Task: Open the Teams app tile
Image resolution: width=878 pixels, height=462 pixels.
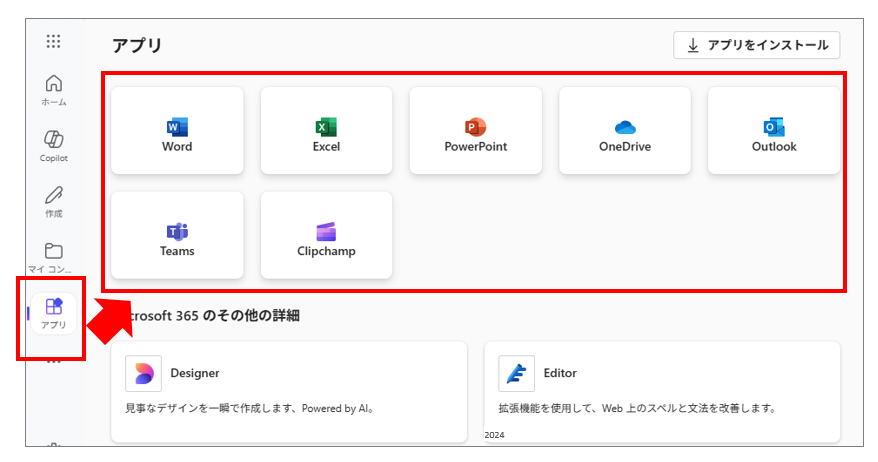Action: (178, 235)
